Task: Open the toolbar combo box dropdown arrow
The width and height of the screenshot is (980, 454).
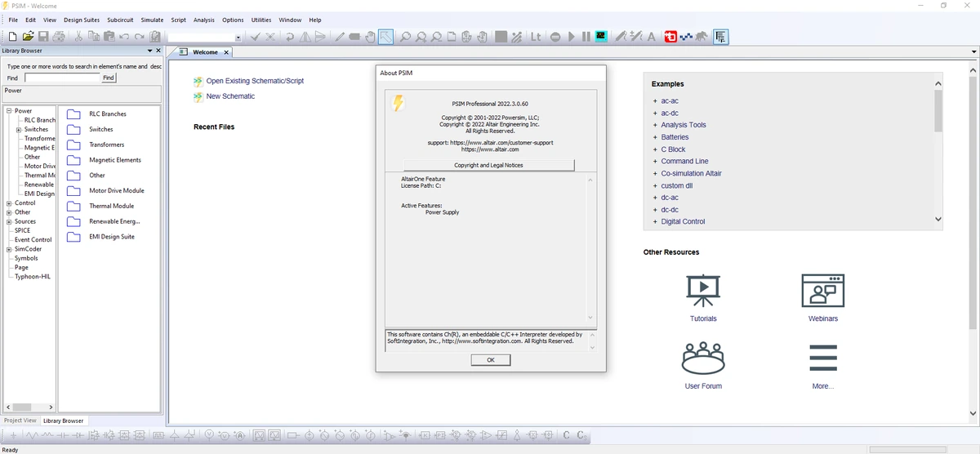Action: [238, 38]
